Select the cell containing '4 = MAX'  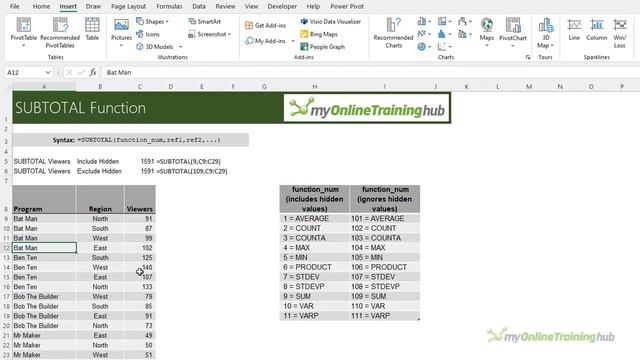point(314,248)
